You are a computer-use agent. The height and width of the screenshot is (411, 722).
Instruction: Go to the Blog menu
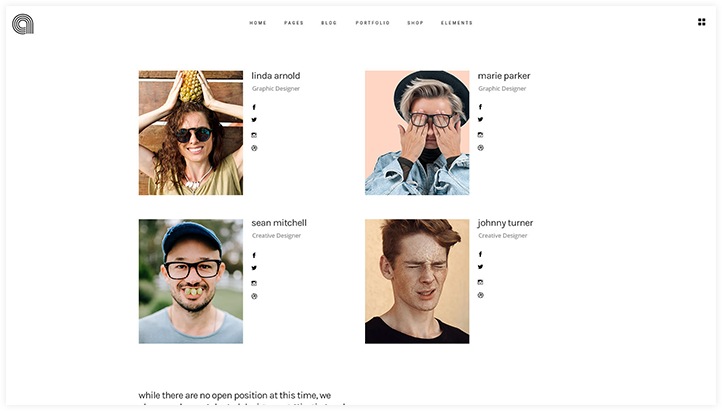[x=329, y=23]
